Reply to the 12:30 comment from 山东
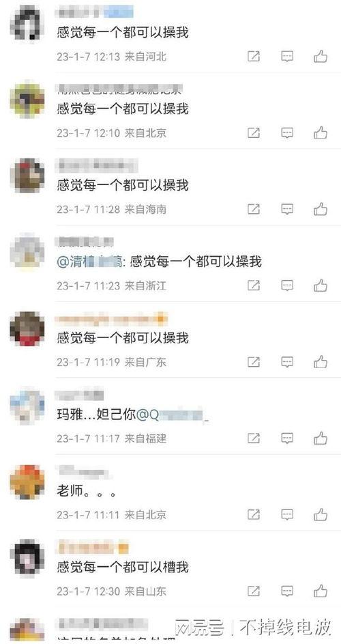 tap(287, 591)
